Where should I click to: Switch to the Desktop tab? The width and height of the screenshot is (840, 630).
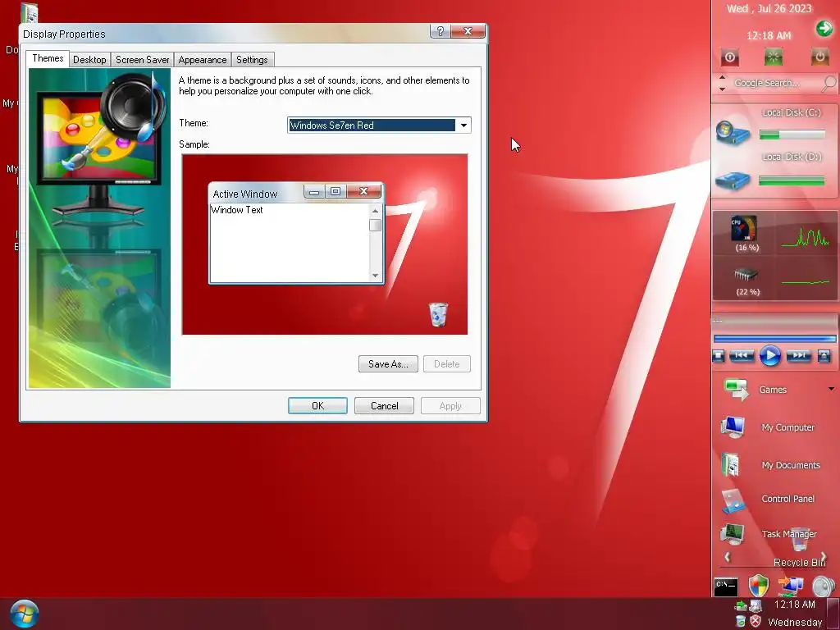89,59
